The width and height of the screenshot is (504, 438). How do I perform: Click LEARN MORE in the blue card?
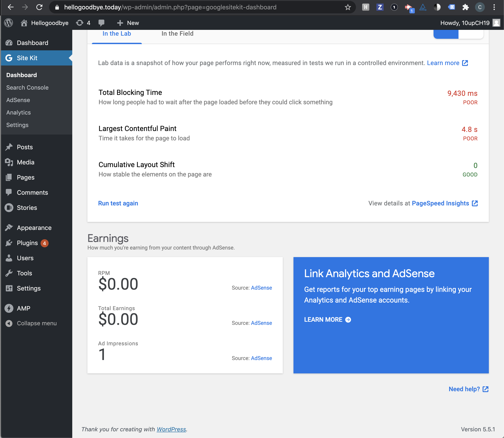tap(328, 319)
